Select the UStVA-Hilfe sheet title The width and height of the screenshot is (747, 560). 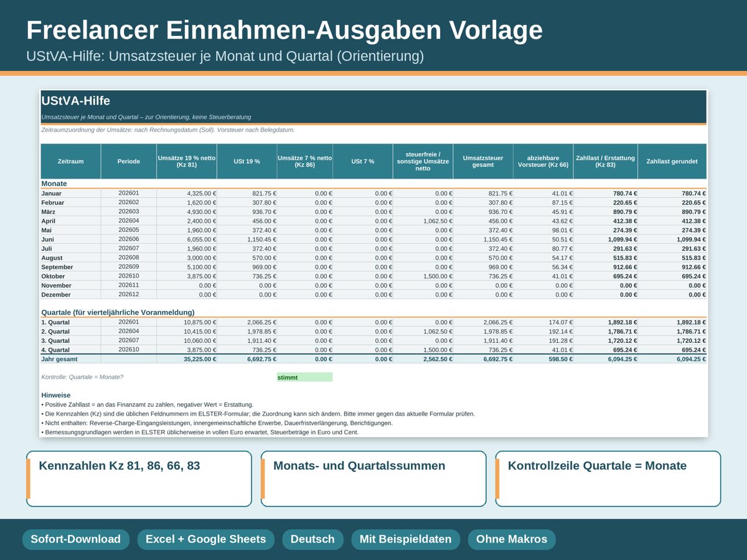tap(75, 101)
